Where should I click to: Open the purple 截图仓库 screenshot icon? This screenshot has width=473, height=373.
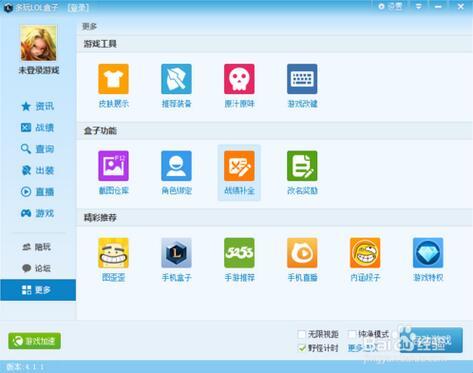(113, 166)
